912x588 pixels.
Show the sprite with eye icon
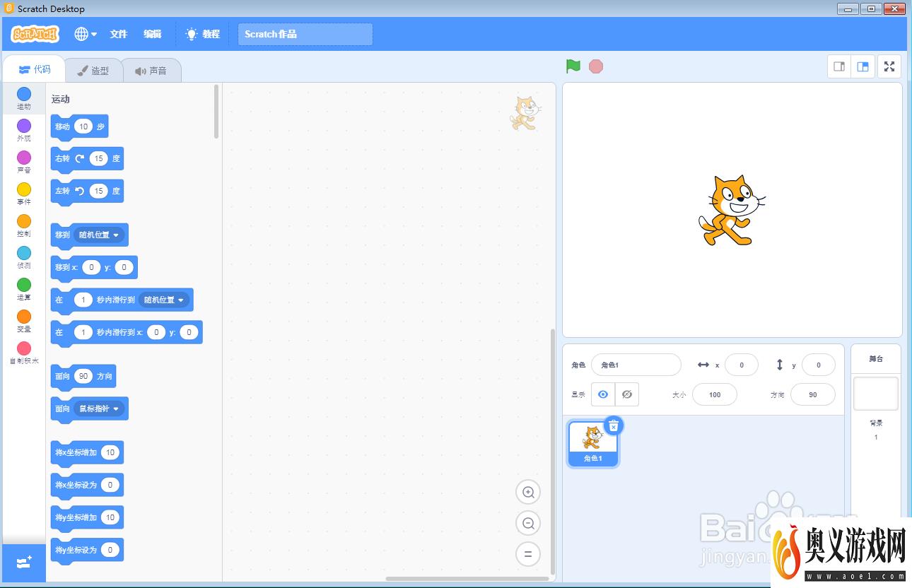tap(603, 394)
